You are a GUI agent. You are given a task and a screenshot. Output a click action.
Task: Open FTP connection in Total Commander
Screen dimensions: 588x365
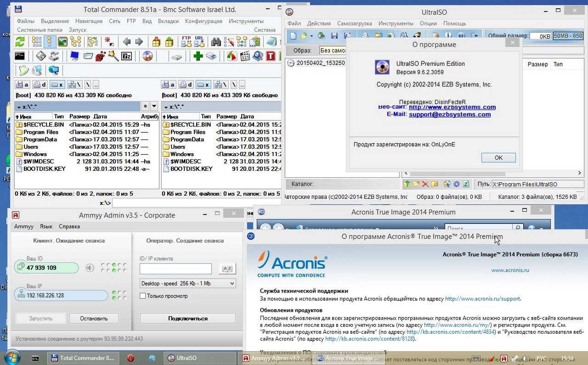(x=186, y=42)
